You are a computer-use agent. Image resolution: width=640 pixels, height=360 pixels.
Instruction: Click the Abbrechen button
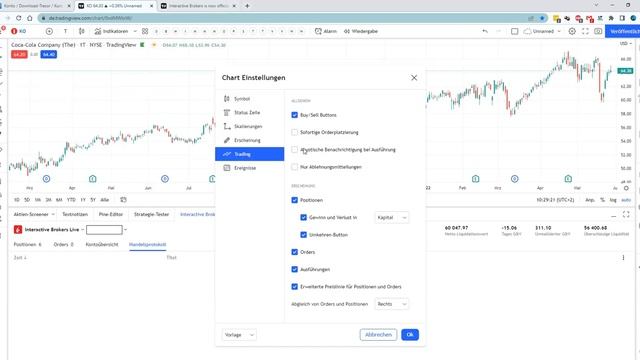tap(378, 335)
